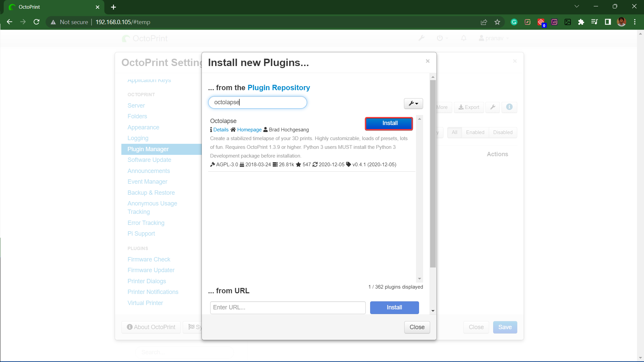Open Grammarly extension icon
This screenshot has height=362, width=644.
514,22
